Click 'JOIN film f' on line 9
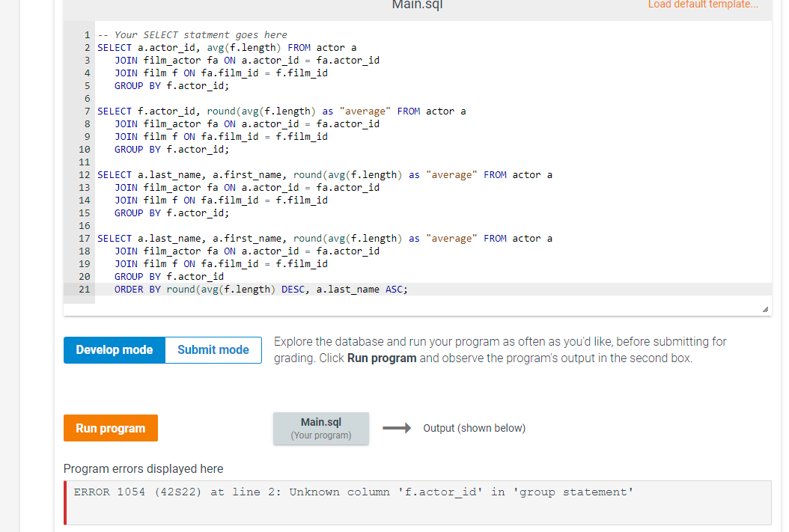This screenshot has width=789, height=532. pos(146,137)
